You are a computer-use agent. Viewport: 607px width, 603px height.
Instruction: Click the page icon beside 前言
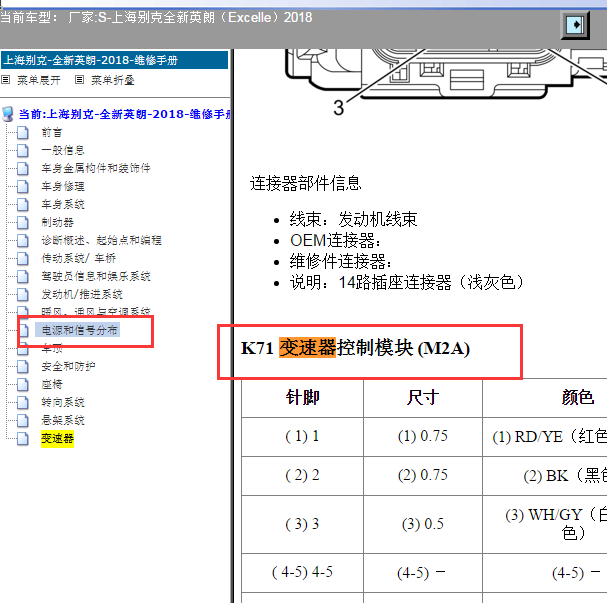pyautogui.click(x=23, y=132)
